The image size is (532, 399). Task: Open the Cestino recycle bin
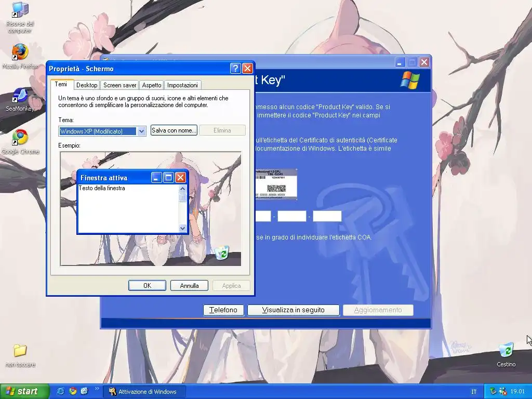coord(506,354)
